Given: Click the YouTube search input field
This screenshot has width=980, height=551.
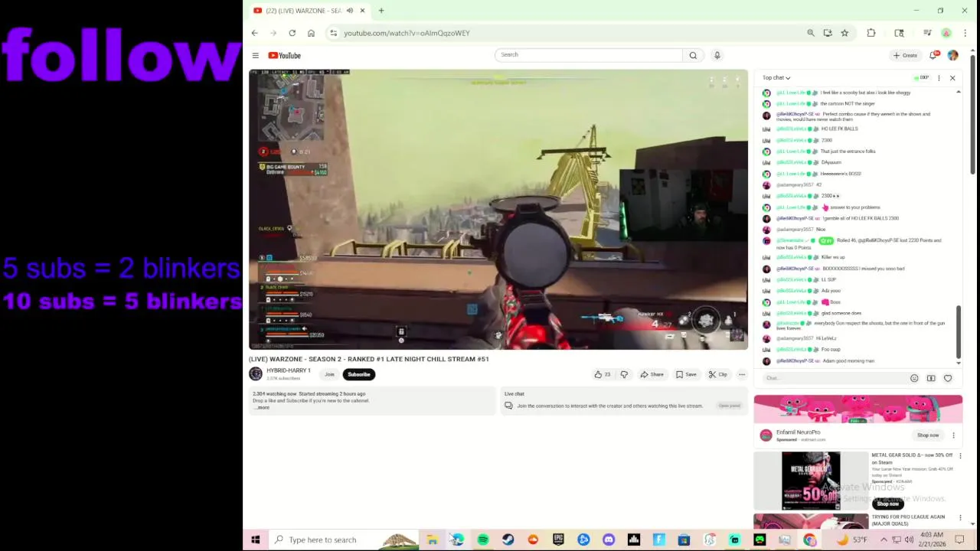Looking at the screenshot, I should pos(588,55).
